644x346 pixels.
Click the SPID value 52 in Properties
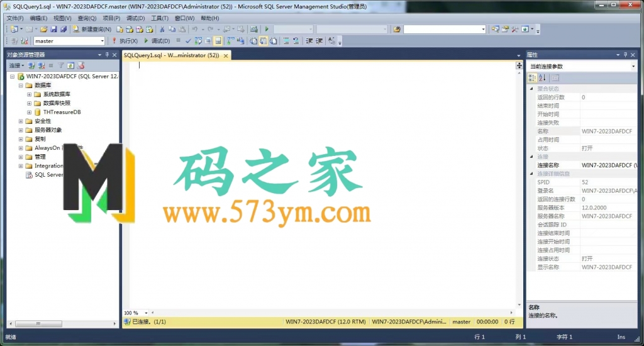tap(585, 182)
